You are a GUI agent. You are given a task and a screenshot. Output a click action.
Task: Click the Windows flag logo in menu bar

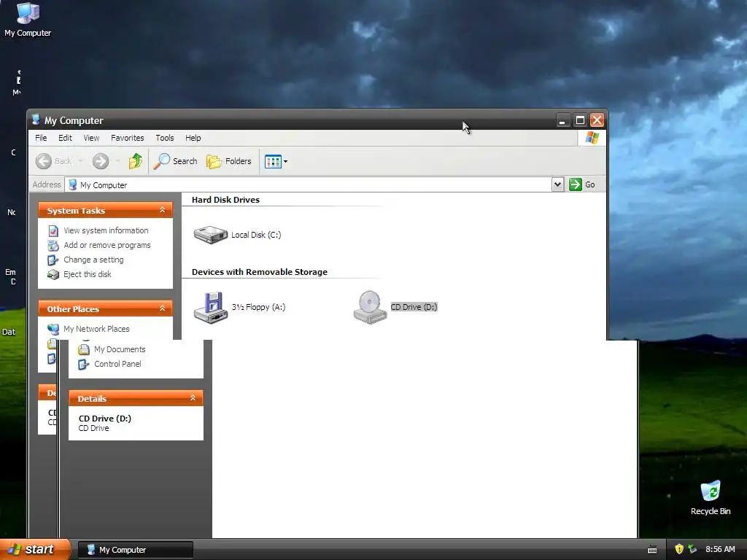tap(592, 138)
